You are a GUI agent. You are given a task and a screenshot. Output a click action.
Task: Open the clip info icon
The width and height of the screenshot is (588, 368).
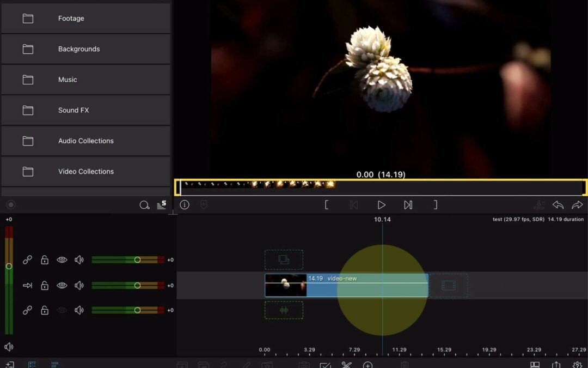[185, 205]
